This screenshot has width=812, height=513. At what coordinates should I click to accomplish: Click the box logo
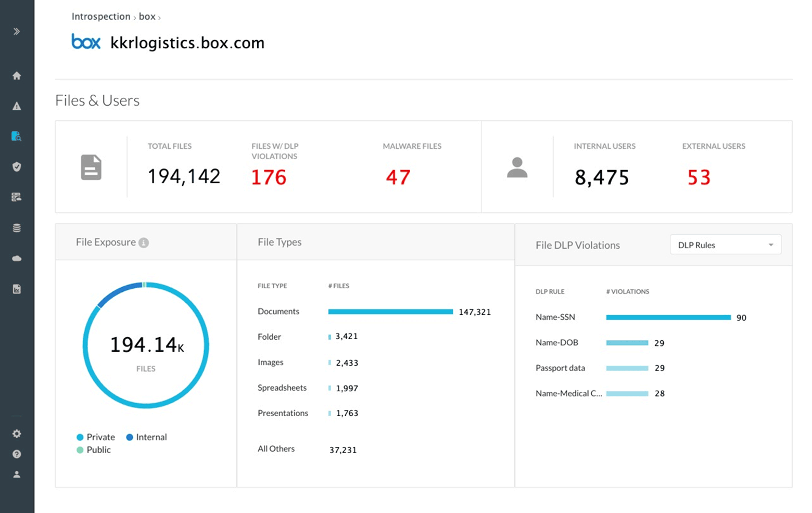tap(86, 42)
